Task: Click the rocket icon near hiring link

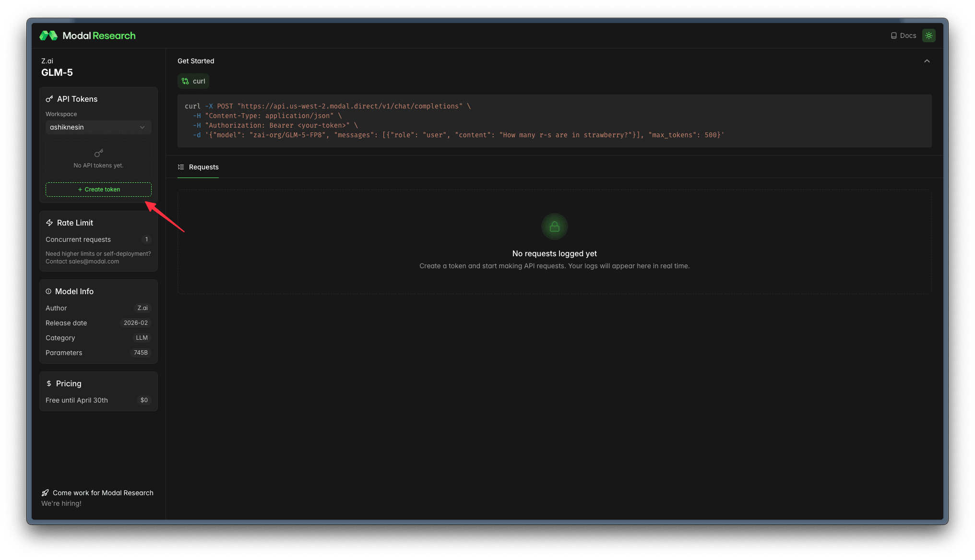Action: click(x=45, y=493)
